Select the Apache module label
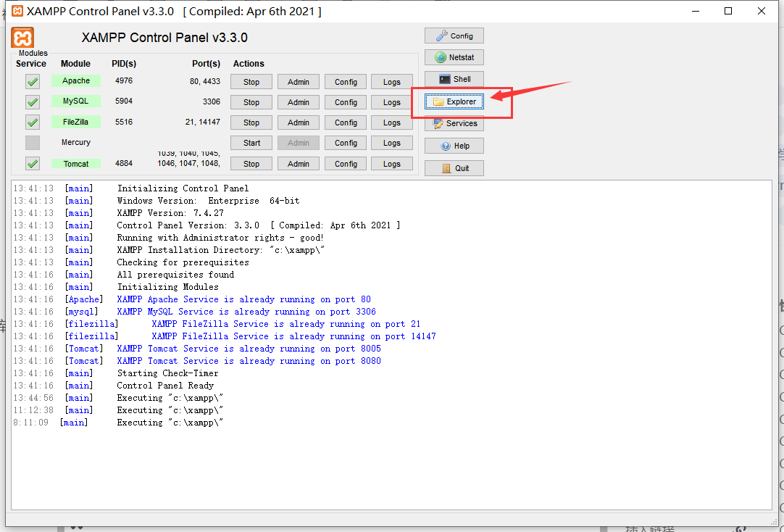 [76, 80]
